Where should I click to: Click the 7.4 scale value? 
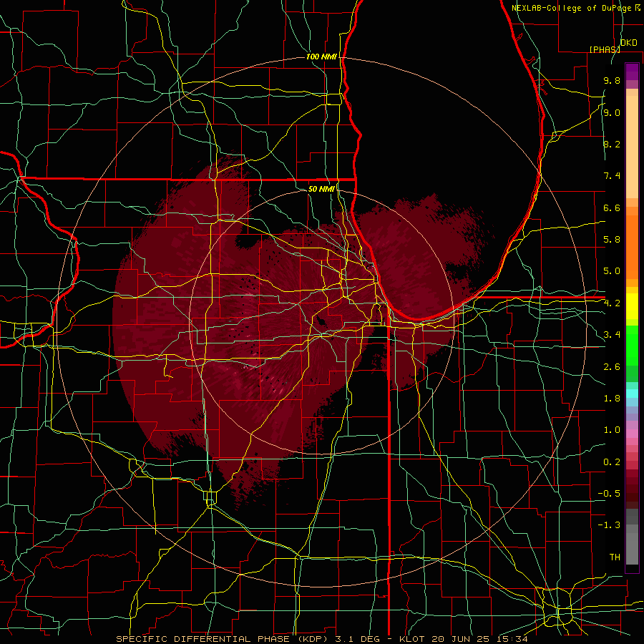(x=612, y=176)
